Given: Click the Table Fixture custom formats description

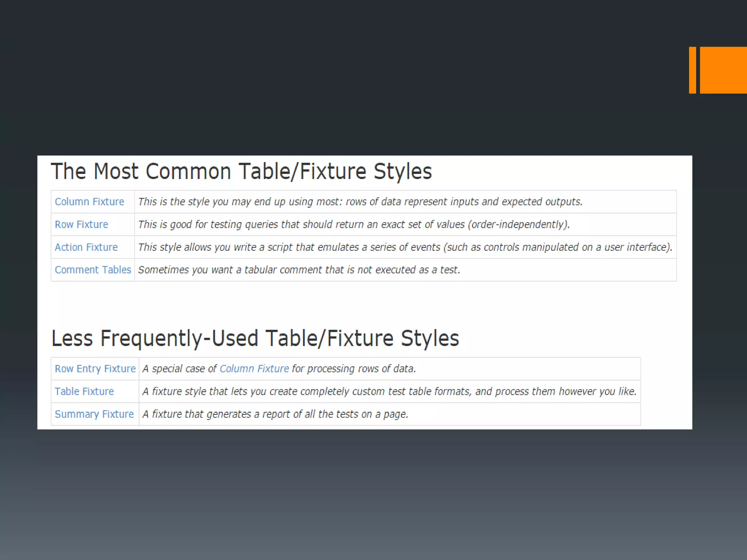Looking at the screenshot, I should pos(389,391).
